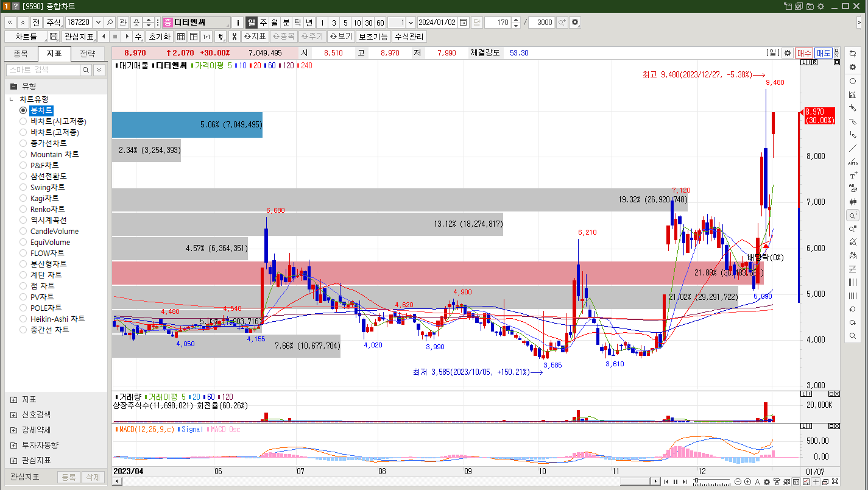Select the Renko차트 radio option

23,209
